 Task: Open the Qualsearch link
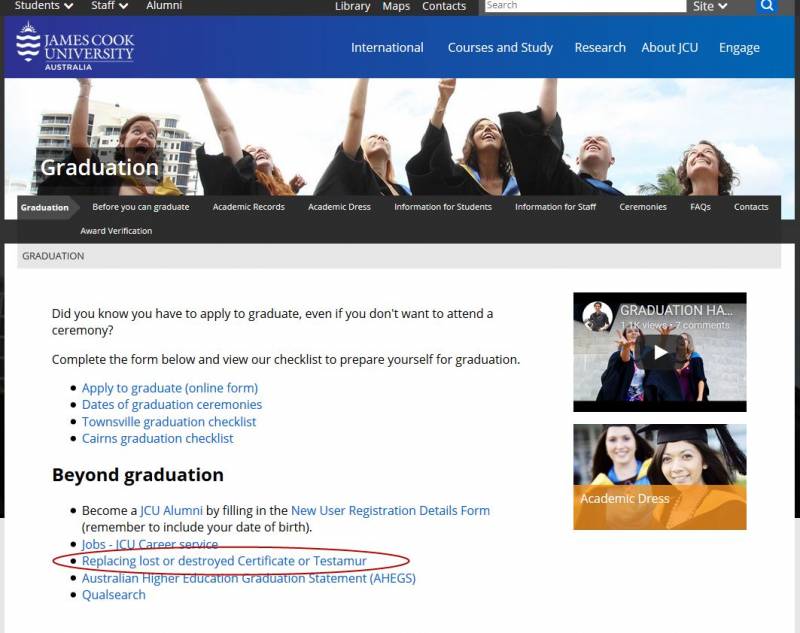point(114,595)
